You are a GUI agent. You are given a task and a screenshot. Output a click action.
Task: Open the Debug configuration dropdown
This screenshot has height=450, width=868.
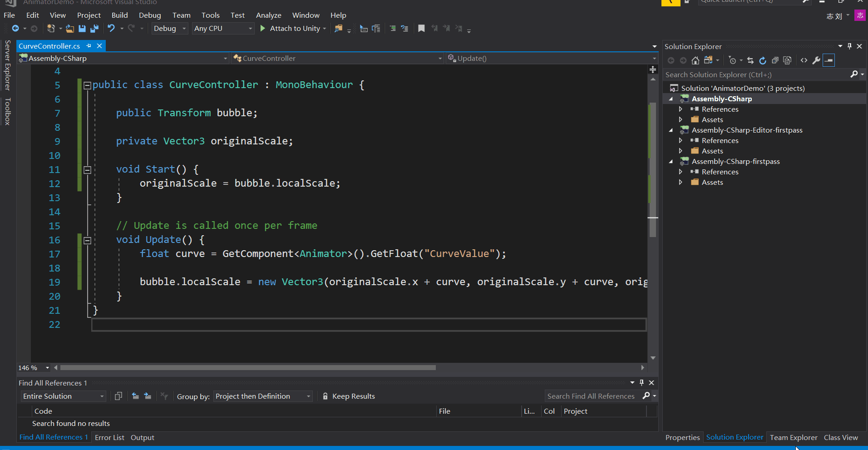(170, 29)
